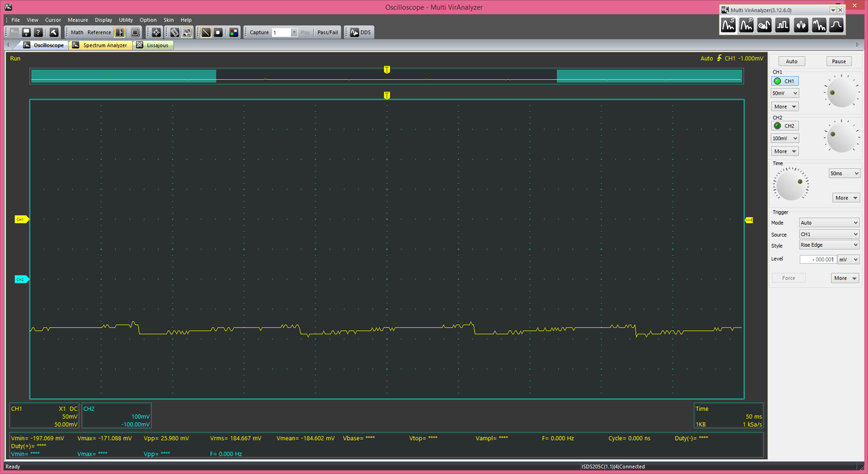This screenshot has width=868, height=474.
Task: Click the Save floppy-disk toolbar icon
Action: click(x=26, y=32)
